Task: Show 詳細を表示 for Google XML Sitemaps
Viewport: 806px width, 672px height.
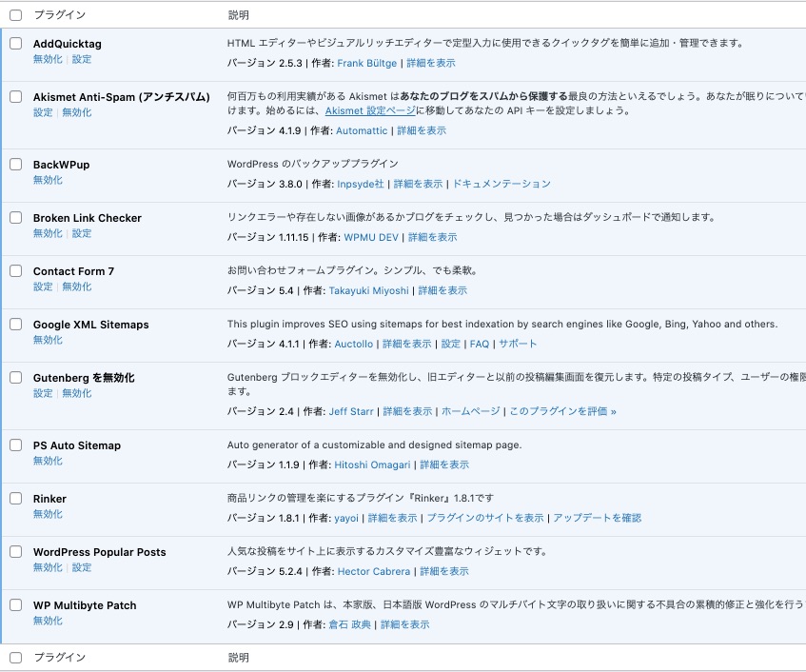Action: tap(407, 344)
